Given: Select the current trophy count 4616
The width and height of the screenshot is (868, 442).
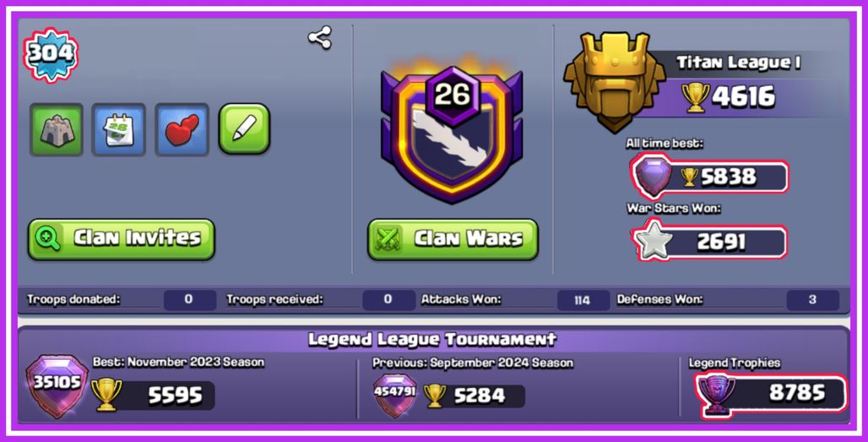Looking at the screenshot, I should (743, 96).
